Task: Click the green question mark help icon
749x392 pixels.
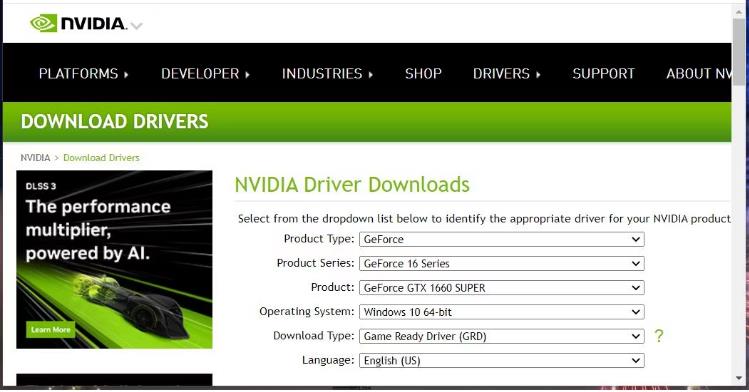Action: coord(659,336)
